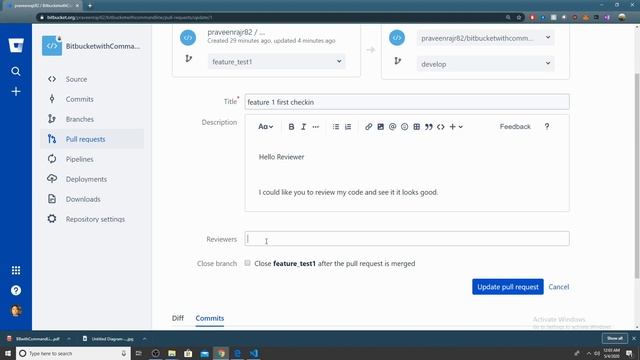Viewport: 640px width, 360px height.
Task: Open the app switcher grid icon
Action: 16,270
